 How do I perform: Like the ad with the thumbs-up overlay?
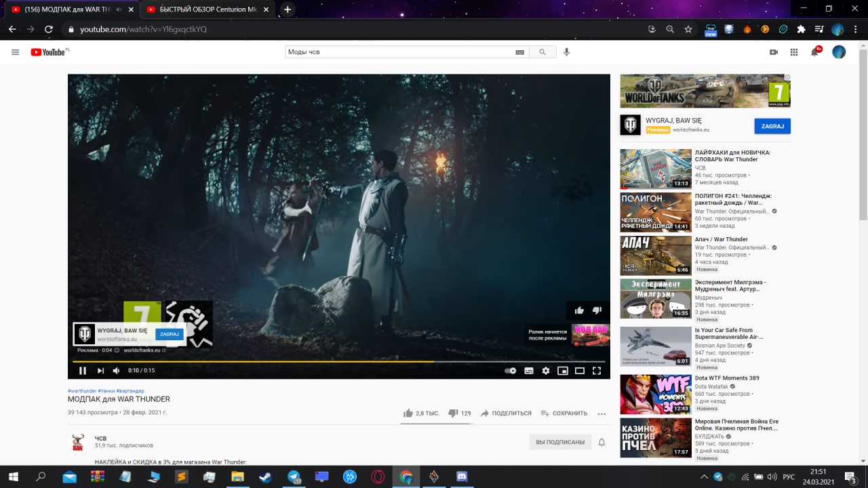coord(579,310)
